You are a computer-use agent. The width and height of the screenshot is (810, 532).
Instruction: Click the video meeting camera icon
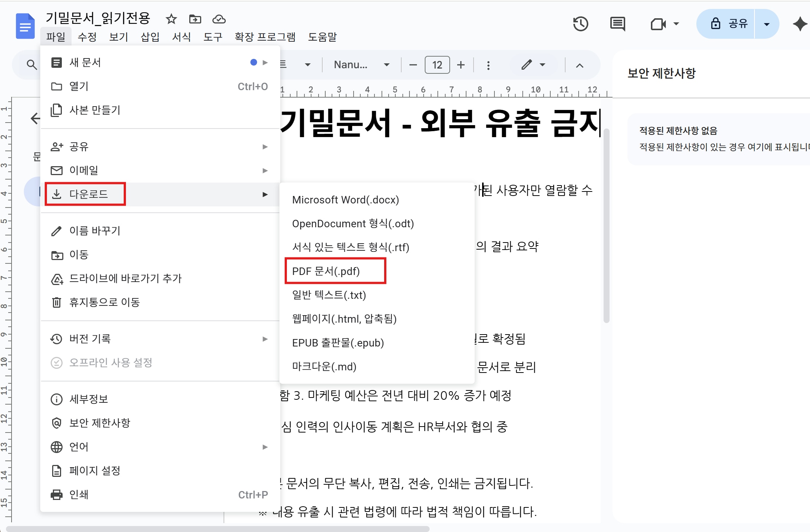pyautogui.click(x=658, y=24)
